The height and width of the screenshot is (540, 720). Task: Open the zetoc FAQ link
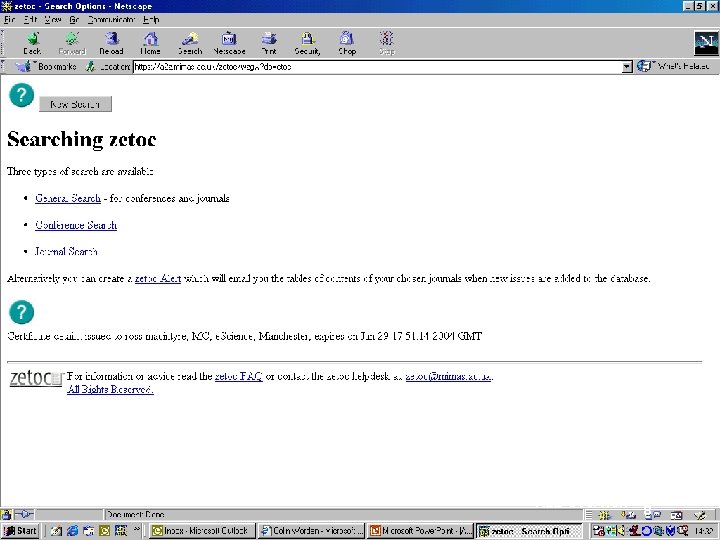(x=238, y=377)
